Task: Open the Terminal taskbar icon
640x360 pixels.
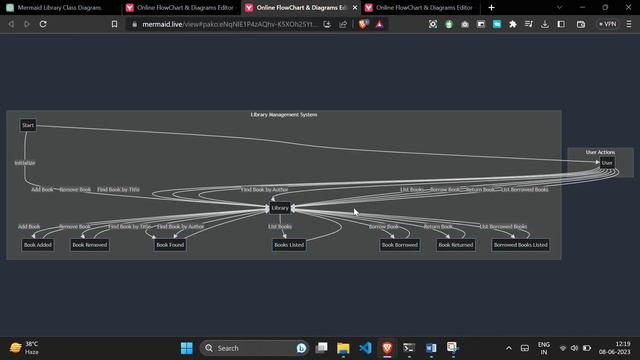Action: (409, 348)
